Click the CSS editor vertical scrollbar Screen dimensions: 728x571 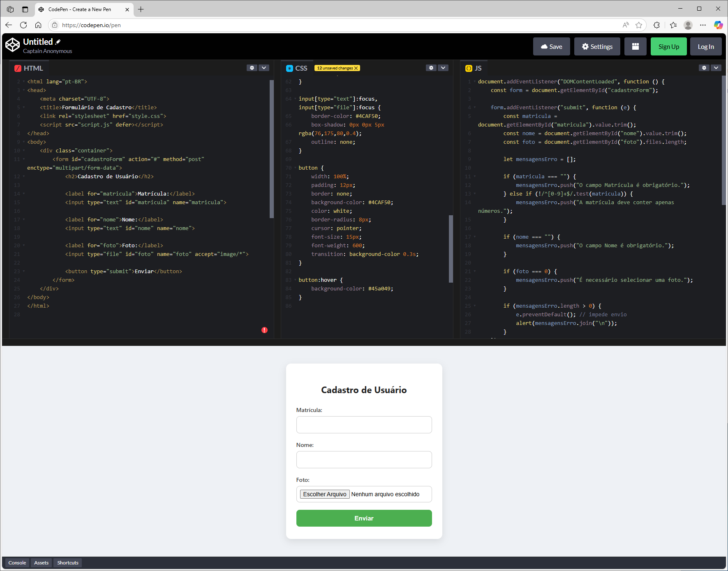pos(451,249)
